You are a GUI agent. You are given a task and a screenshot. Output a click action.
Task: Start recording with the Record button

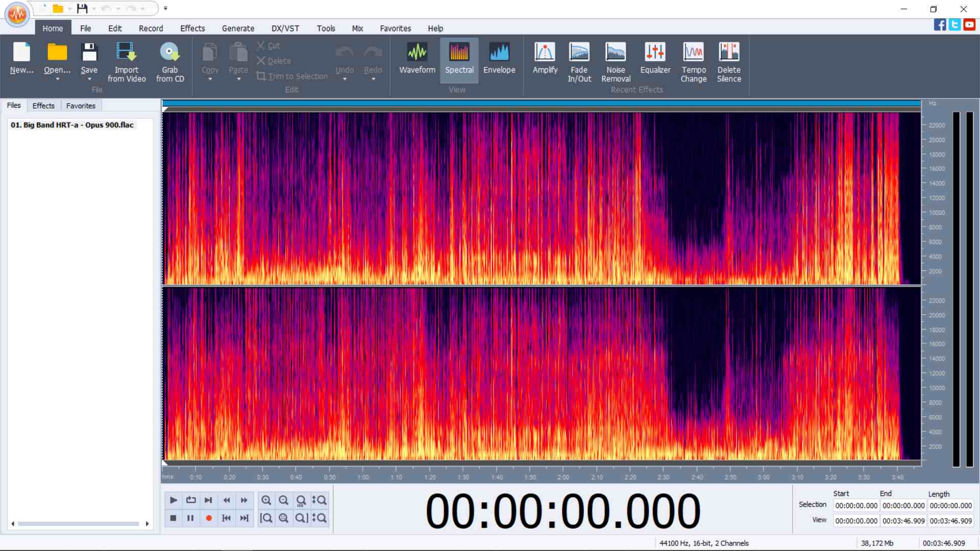[x=208, y=518]
